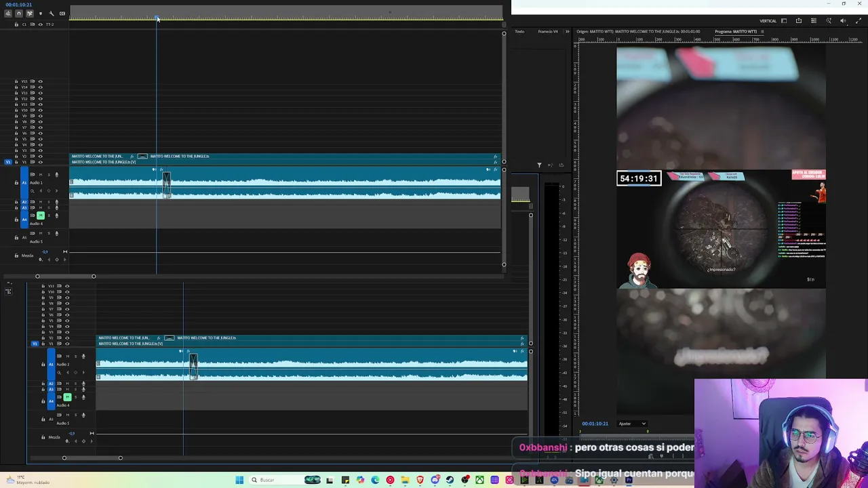
Task: Switch to the Texto tab
Action: [x=519, y=31]
